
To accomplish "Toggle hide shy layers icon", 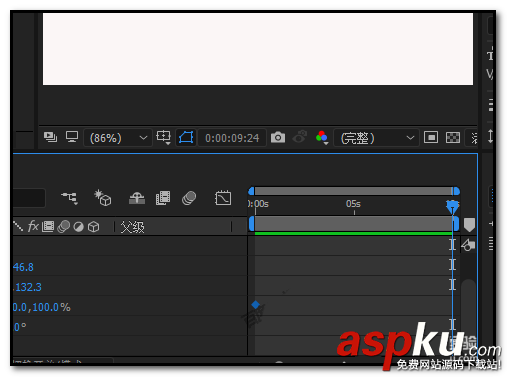I will point(137,198).
